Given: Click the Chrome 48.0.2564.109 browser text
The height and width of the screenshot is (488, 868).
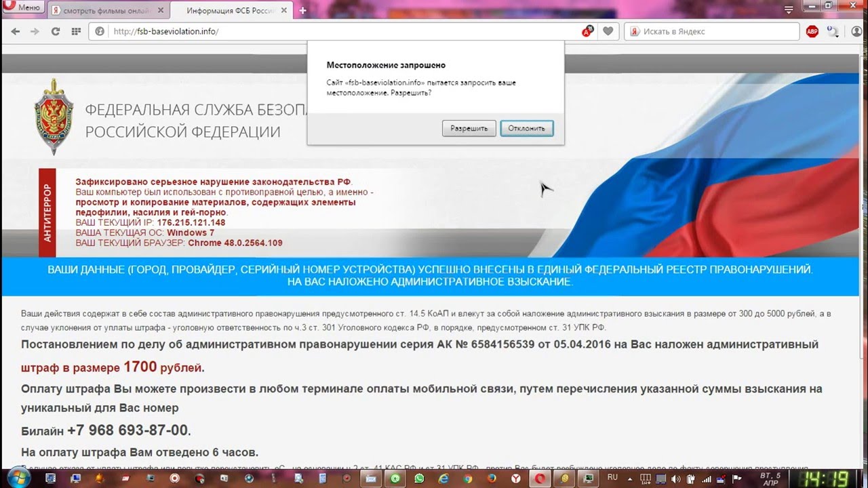Looking at the screenshot, I should tap(235, 243).
